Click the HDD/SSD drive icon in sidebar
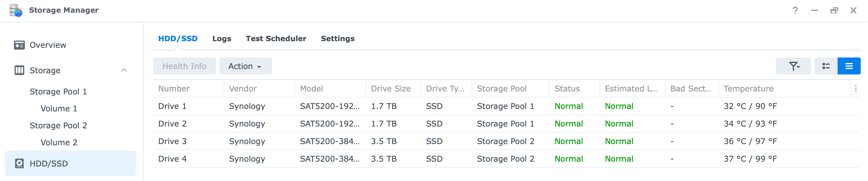868x181 pixels. [x=19, y=163]
